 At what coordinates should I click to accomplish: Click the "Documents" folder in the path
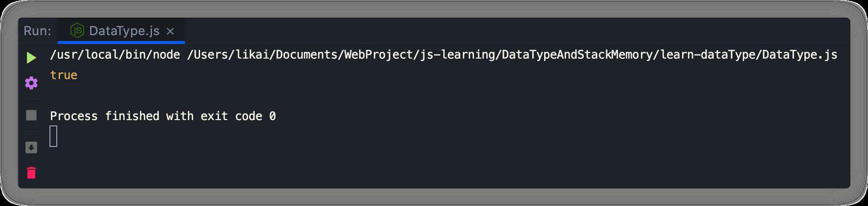(x=307, y=55)
